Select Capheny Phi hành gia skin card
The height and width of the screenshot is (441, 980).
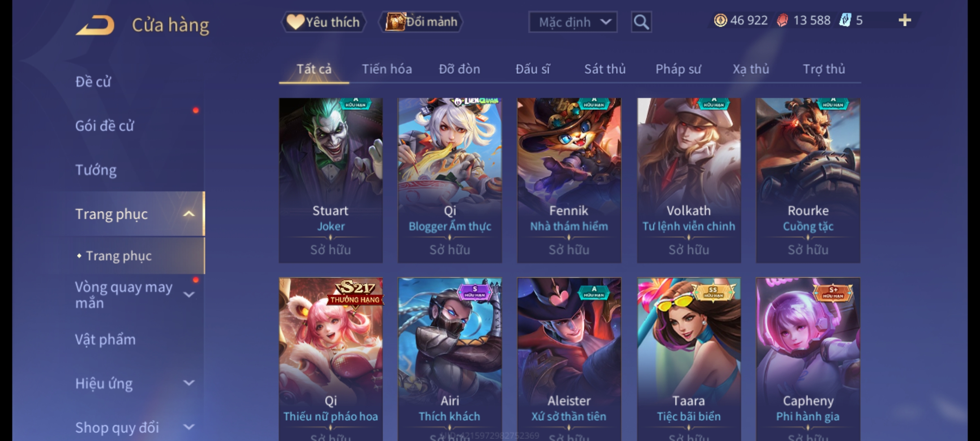(x=808, y=359)
